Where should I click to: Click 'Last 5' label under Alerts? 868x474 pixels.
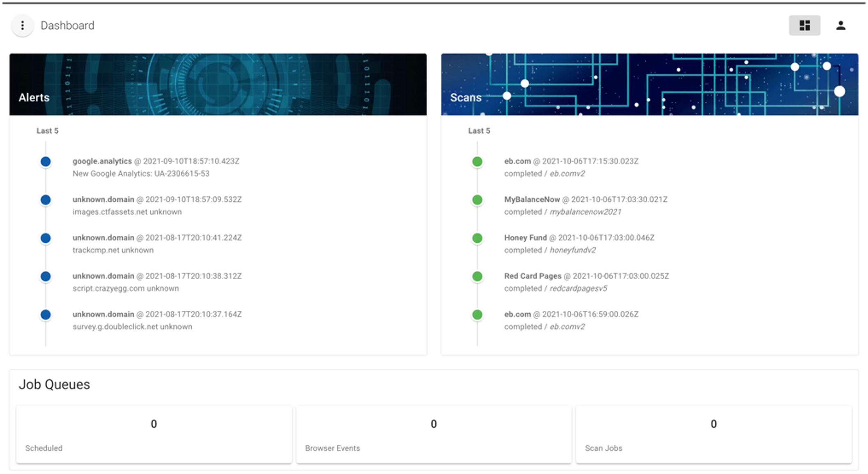[48, 131]
